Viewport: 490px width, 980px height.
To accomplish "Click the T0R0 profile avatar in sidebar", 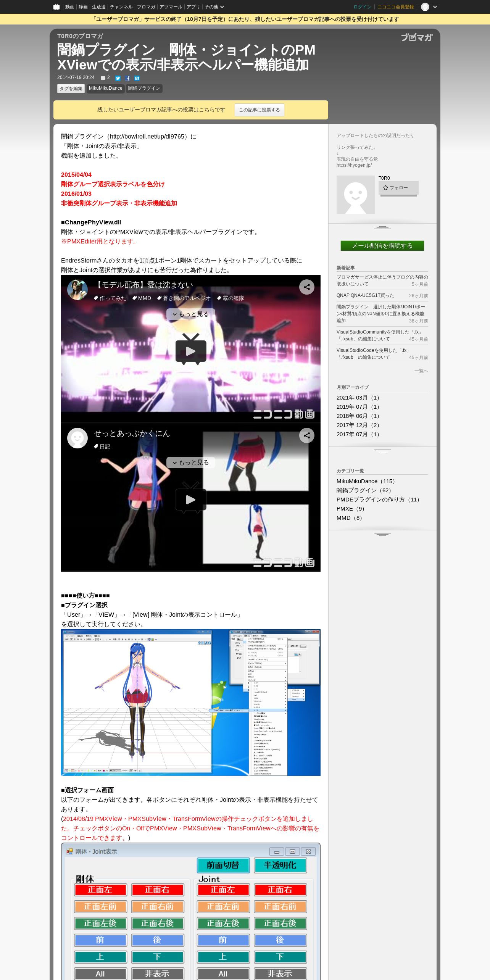I will coord(356,195).
